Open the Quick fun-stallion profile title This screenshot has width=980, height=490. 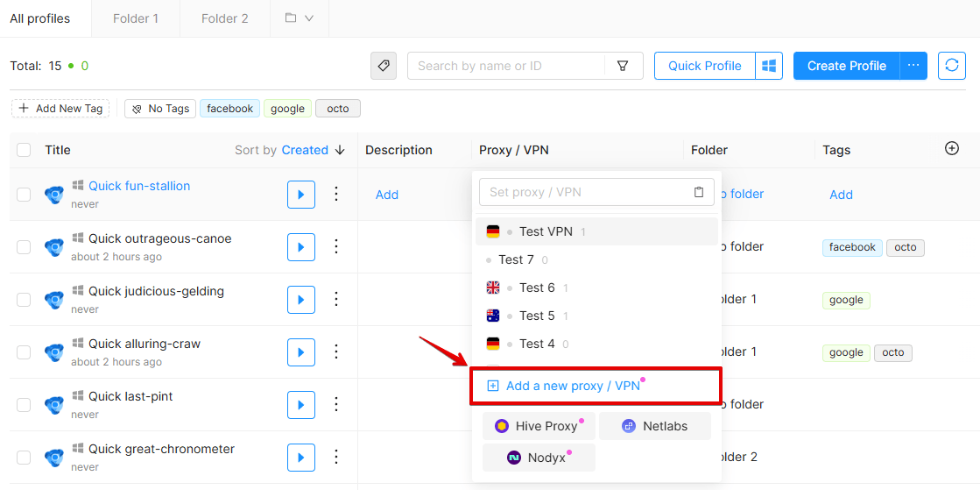pos(139,186)
